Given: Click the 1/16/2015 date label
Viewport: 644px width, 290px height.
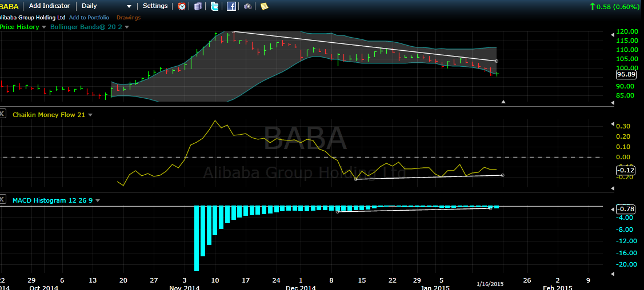Looking at the screenshot, I should (x=490, y=284).
